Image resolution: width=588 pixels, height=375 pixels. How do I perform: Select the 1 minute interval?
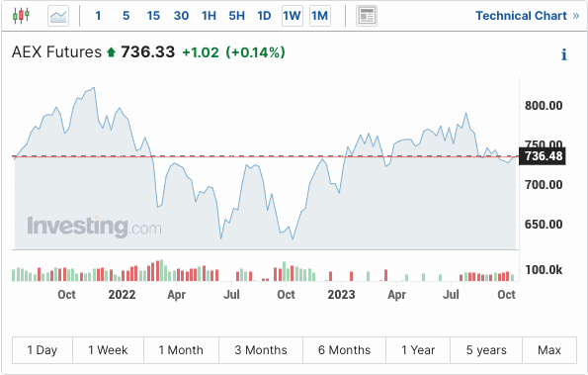click(98, 16)
